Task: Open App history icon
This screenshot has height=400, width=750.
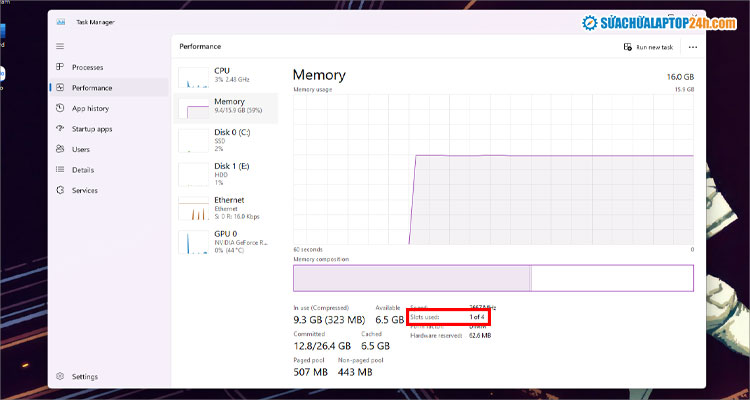Action: (x=61, y=108)
